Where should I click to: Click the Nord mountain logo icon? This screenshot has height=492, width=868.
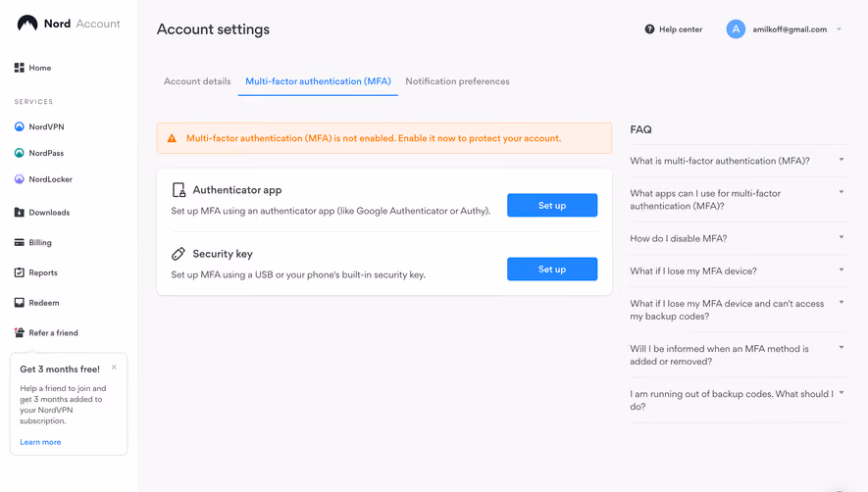pyautogui.click(x=27, y=24)
